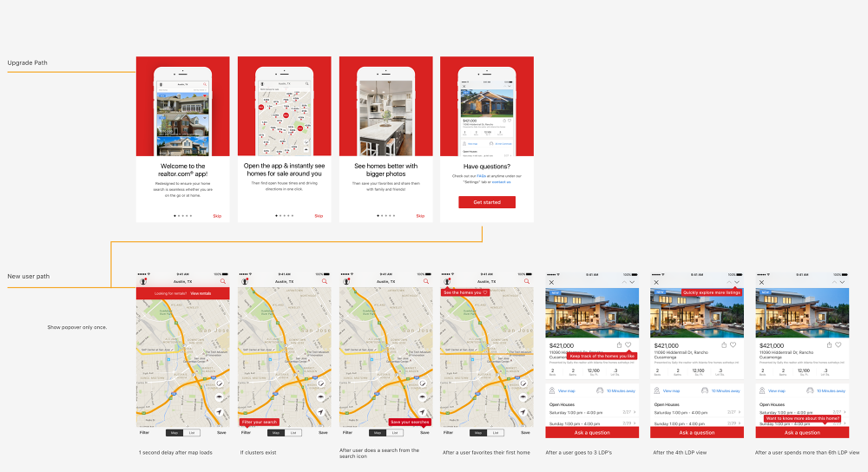Tap search icon on the 'Save your searches' screen
The height and width of the screenshot is (472, 868).
click(x=426, y=281)
